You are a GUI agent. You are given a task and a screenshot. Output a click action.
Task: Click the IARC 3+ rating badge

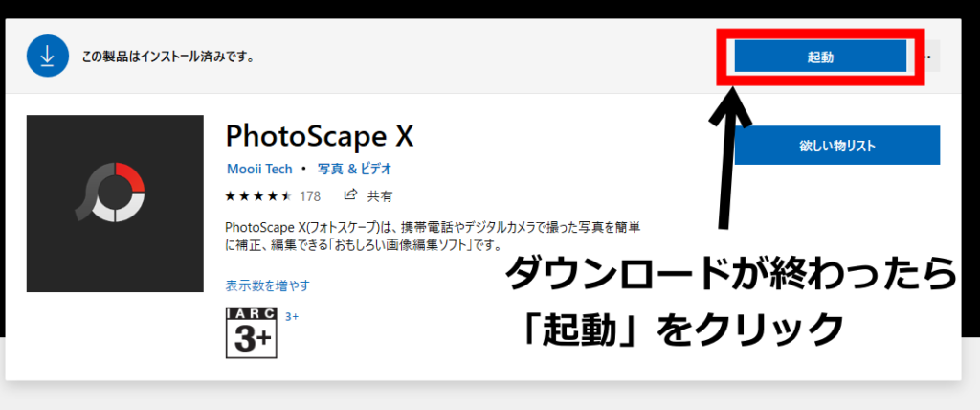(x=251, y=333)
